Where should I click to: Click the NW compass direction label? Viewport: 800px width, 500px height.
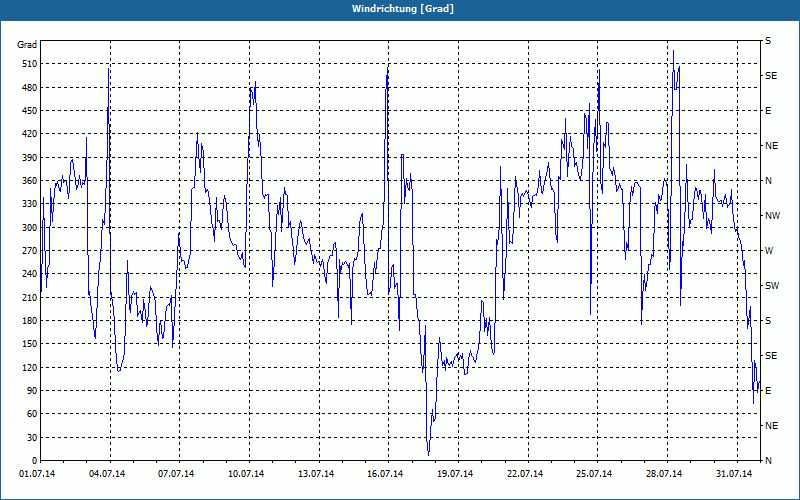[772, 216]
